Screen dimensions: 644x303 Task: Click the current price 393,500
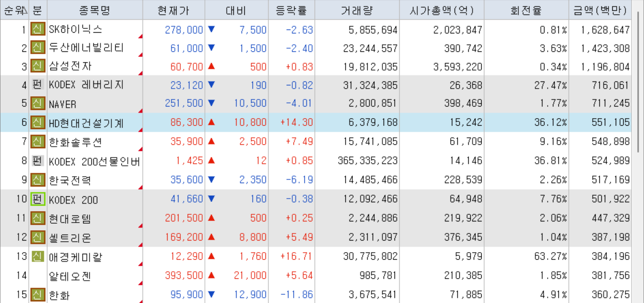pyautogui.click(x=184, y=276)
